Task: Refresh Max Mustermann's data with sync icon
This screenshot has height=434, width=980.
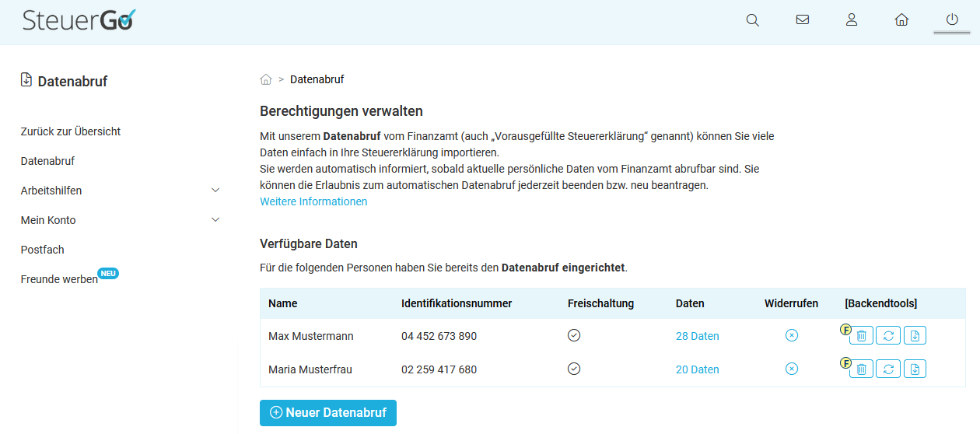Action: click(888, 336)
